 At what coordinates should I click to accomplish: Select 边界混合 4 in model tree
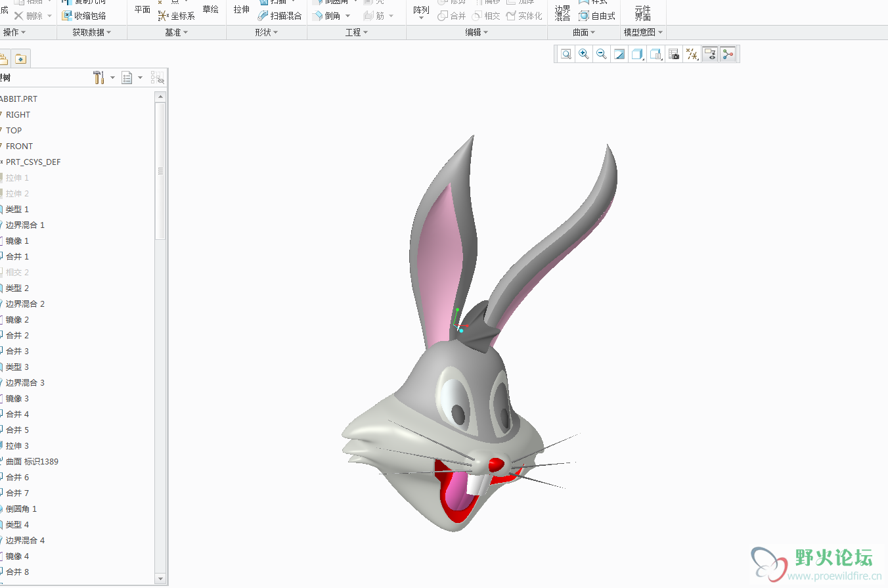click(25, 540)
